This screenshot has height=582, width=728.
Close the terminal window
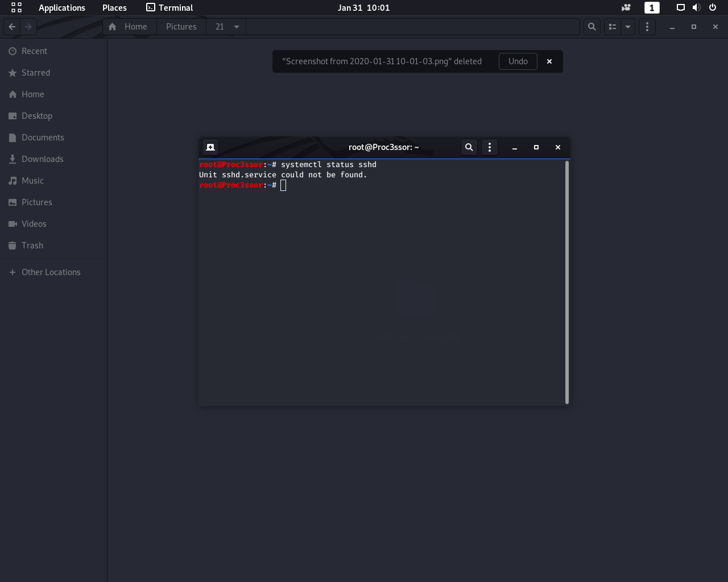coord(558,147)
